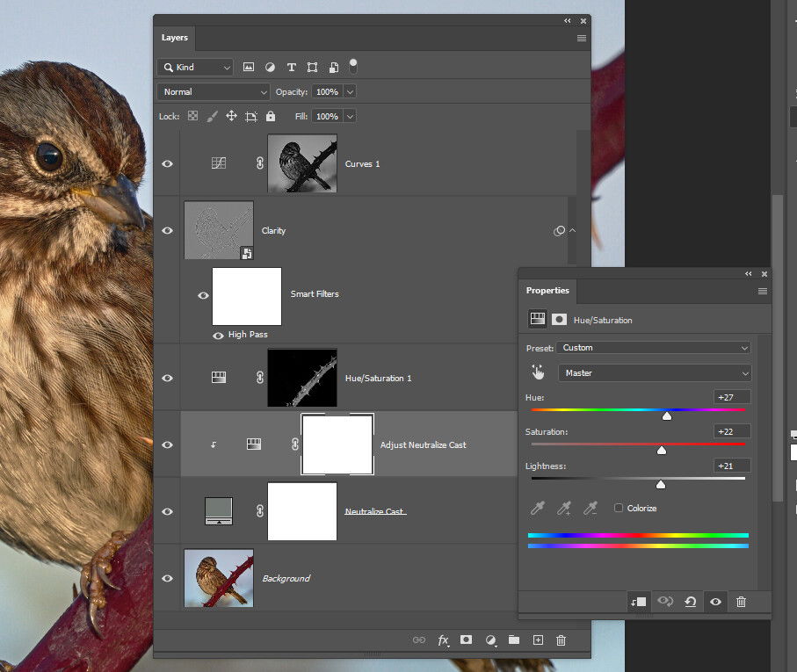Open the Master channel dropdown

[x=654, y=372]
